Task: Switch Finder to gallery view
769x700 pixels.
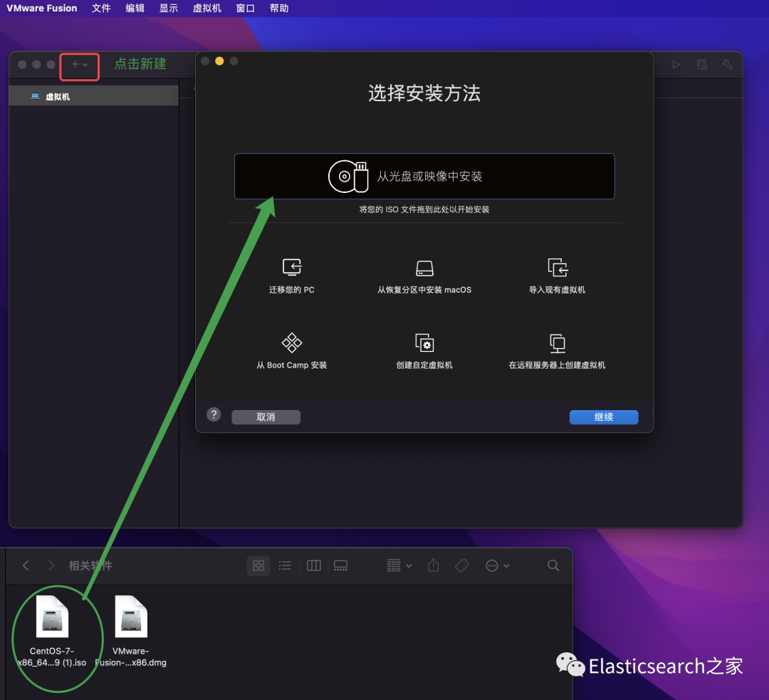Action: (341, 565)
